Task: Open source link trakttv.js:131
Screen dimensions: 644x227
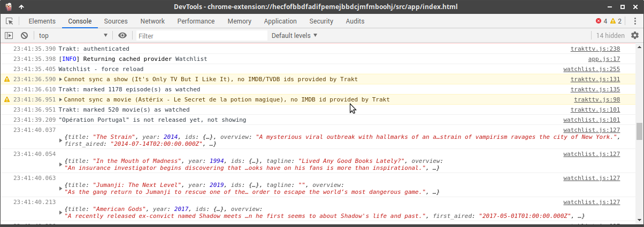Action: (x=595, y=79)
